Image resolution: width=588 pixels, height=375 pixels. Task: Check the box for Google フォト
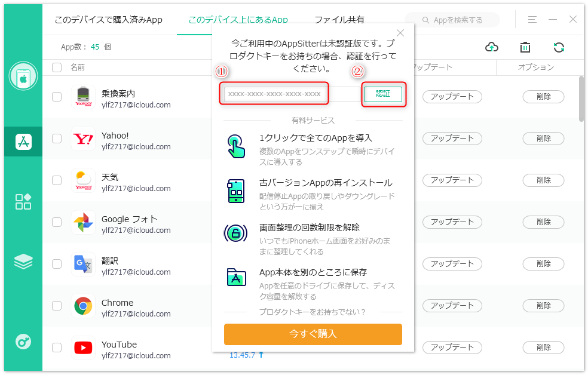[x=57, y=222]
